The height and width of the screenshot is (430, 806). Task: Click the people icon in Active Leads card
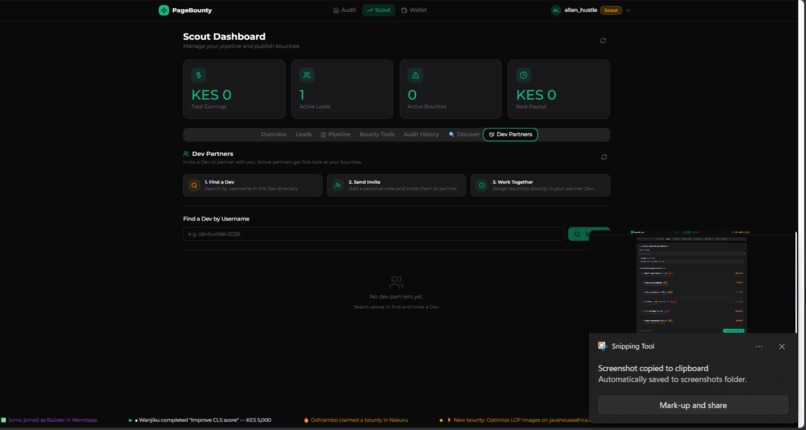[307, 75]
